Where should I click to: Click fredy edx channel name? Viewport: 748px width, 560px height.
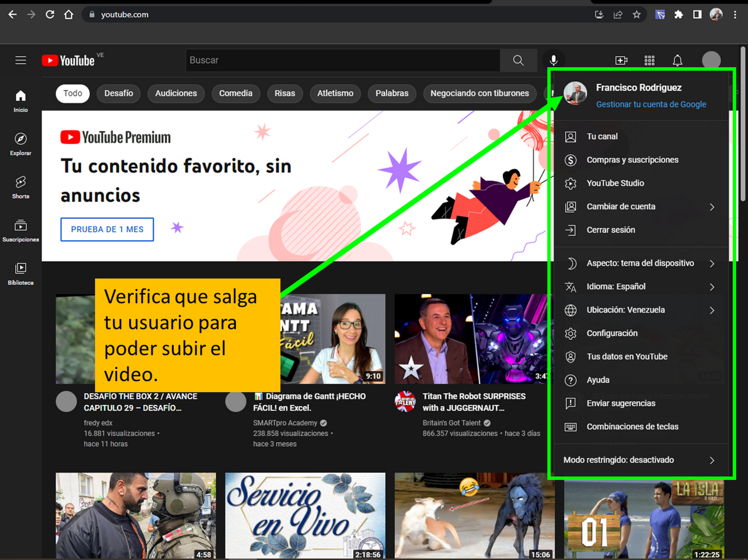coord(98,423)
